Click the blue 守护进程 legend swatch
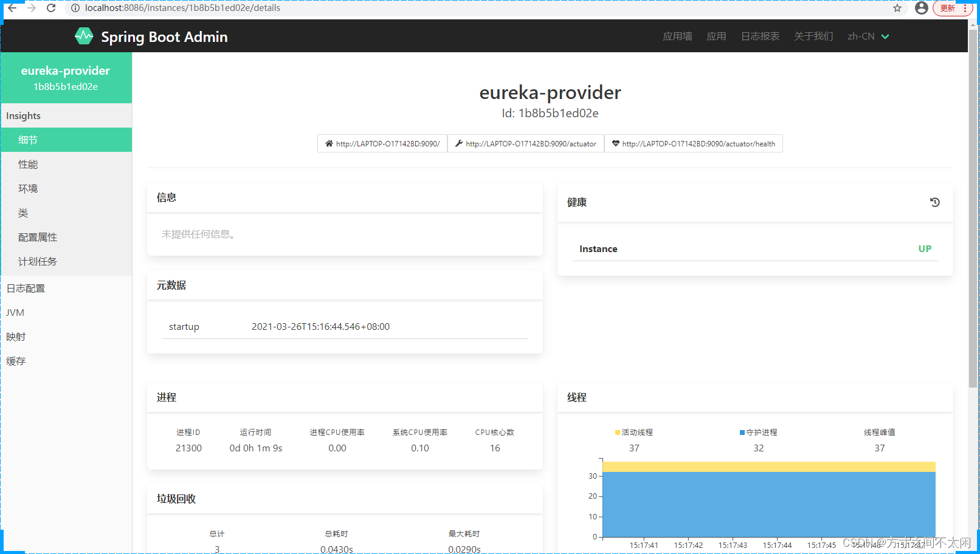Screen dimensions: 980x554 click(x=742, y=433)
